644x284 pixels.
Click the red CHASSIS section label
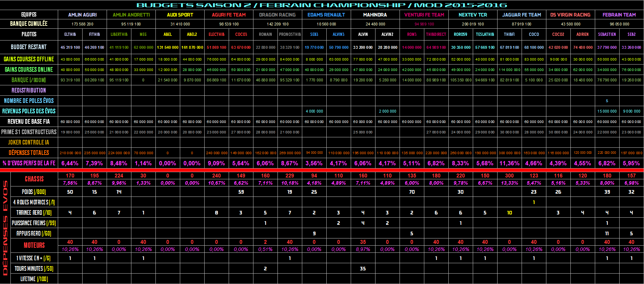pos(34,179)
